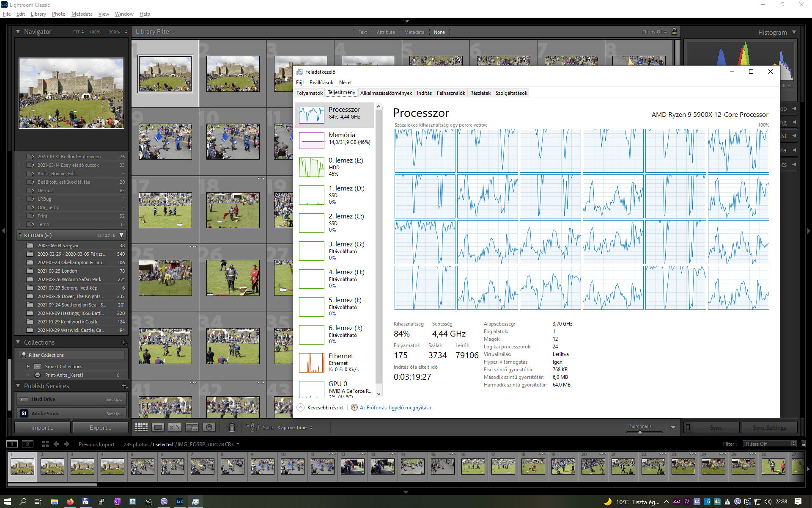Open Survey view icon
This screenshot has width=812, height=508.
tap(192, 428)
